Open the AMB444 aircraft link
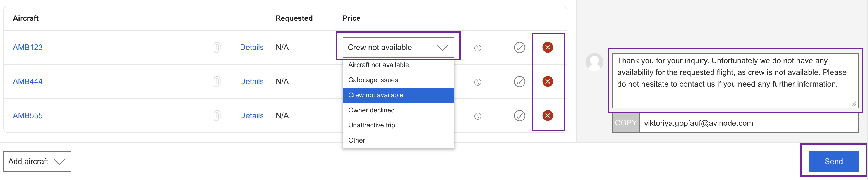This screenshot has height=180, width=868. [28, 82]
